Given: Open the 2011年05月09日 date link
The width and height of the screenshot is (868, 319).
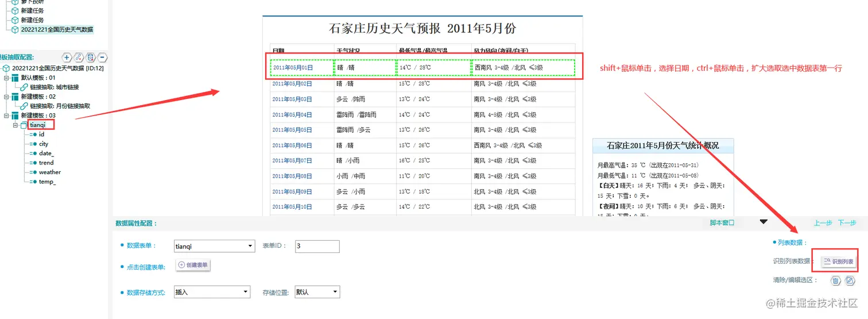Looking at the screenshot, I should click(292, 191).
